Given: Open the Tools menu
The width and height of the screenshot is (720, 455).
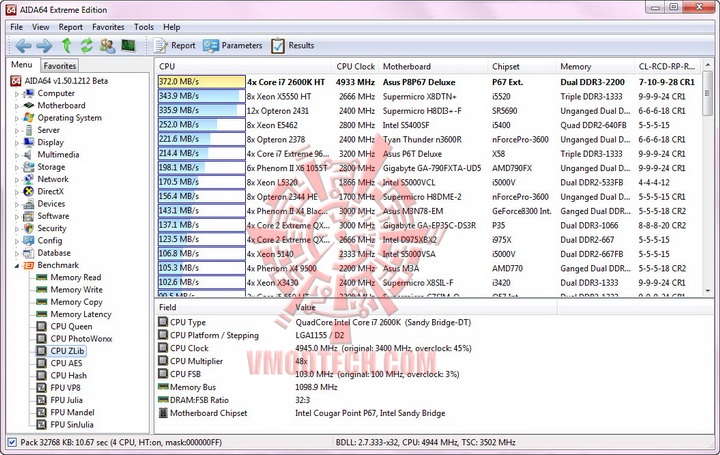Looking at the screenshot, I should pos(144,27).
